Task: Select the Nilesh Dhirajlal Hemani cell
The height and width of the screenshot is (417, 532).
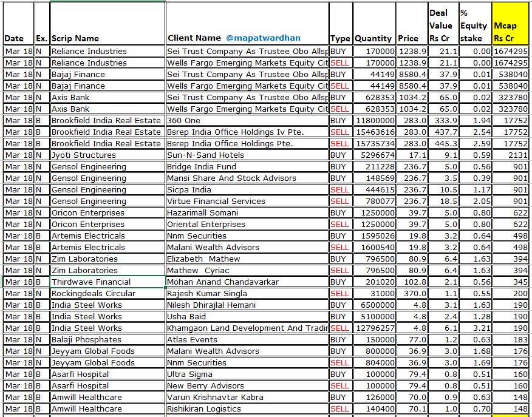Action: [x=247, y=305]
